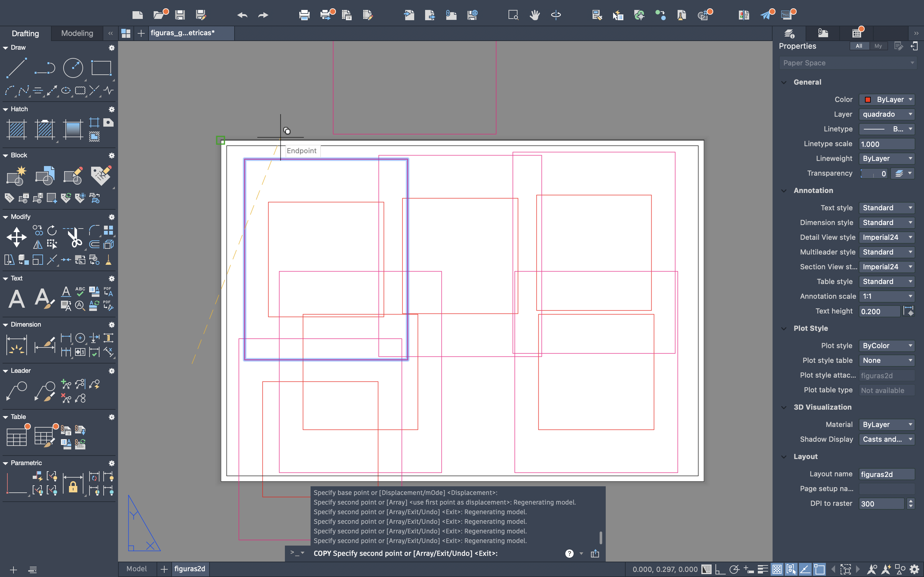Switch to the Modeling tab
Viewport: 924px width, 577px height.
[x=77, y=33]
